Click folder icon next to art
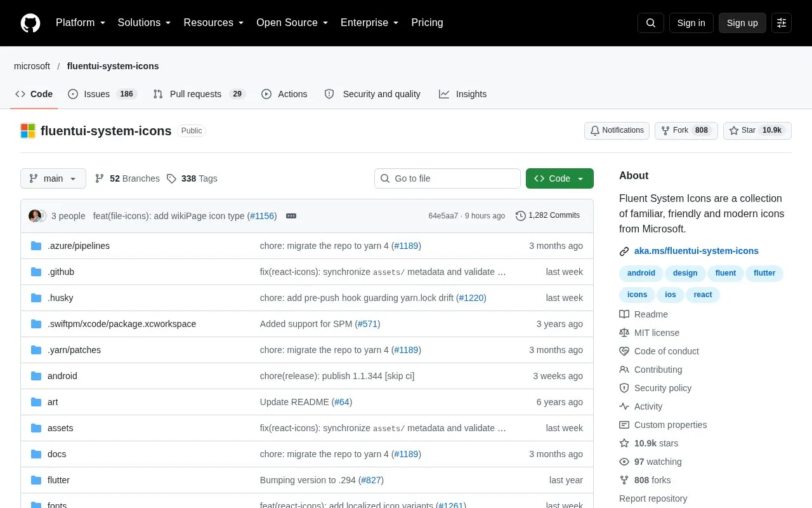812x508 pixels. tap(36, 402)
